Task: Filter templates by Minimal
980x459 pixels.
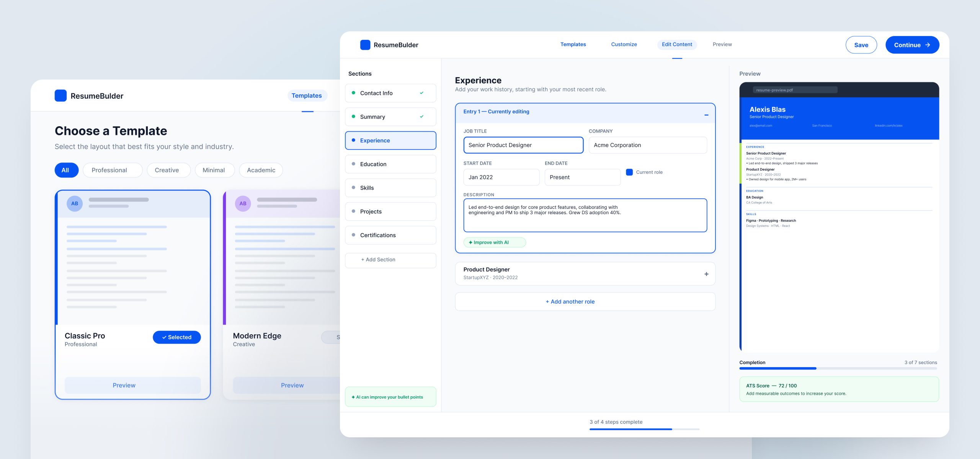Action: [215, 170]
